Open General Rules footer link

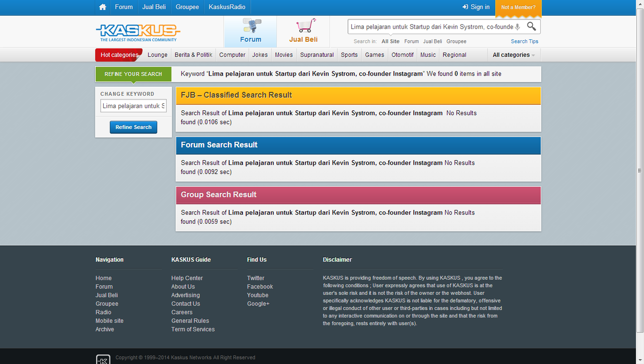(x=190, y=321)
